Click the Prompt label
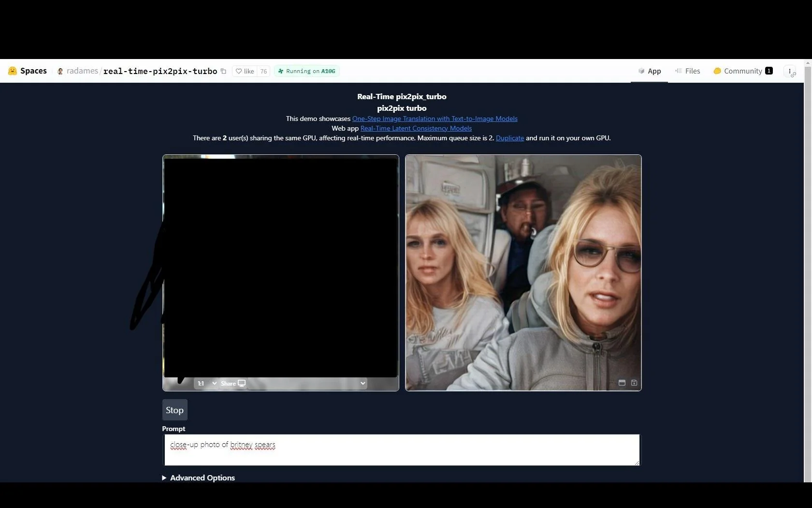The height and width of the screenshot is (508, 812). (x=174, y=429)
